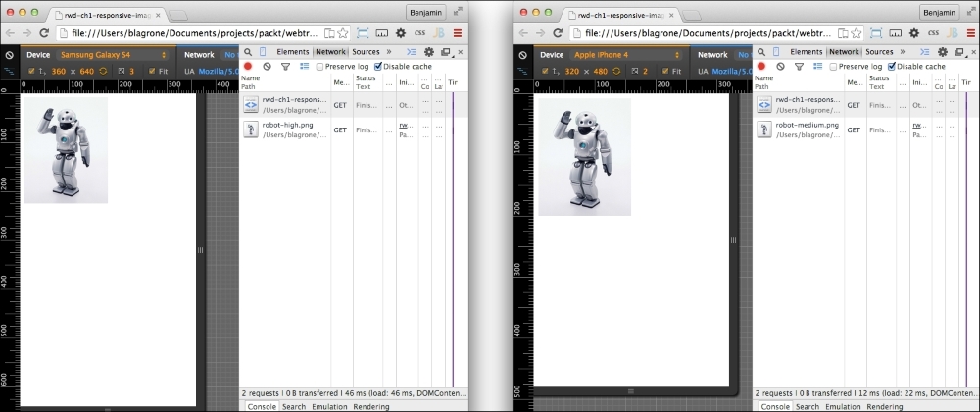Reload the page in the right Chrome window

point(559,33)
